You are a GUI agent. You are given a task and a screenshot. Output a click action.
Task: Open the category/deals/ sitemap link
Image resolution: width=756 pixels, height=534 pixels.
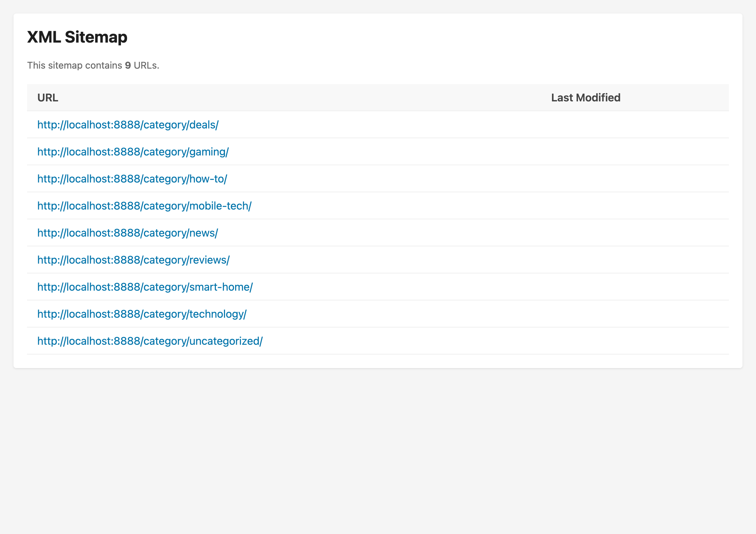coord(128,125)
